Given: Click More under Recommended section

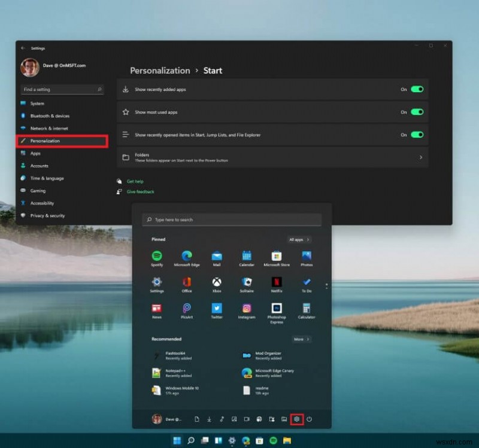Looking at the screenshot, I should tap(301, 339).
